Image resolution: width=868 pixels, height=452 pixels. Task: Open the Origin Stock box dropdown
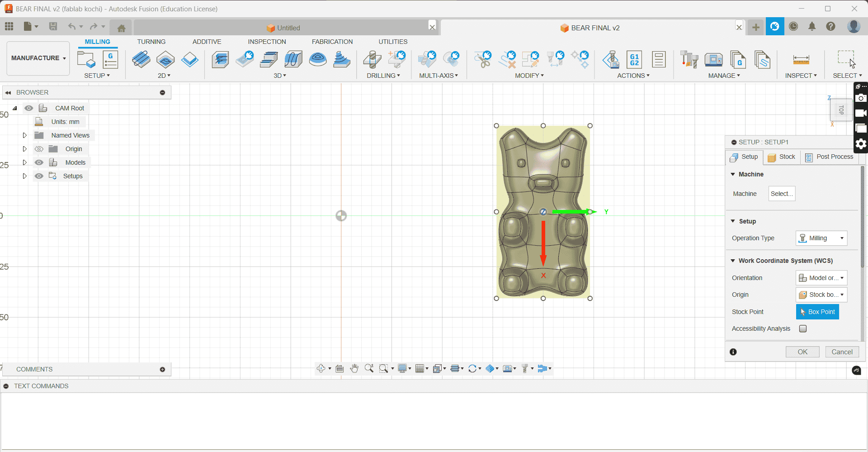[821, 295]
